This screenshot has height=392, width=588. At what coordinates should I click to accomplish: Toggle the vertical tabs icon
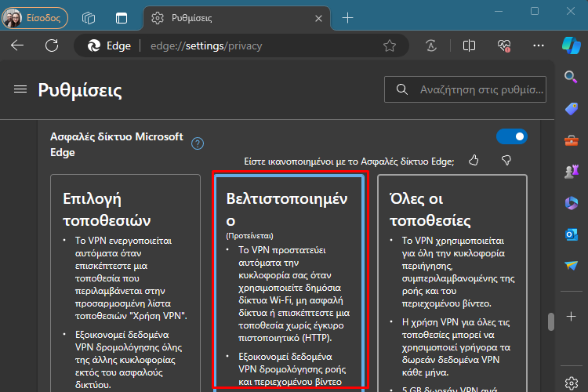coord(121,17)
